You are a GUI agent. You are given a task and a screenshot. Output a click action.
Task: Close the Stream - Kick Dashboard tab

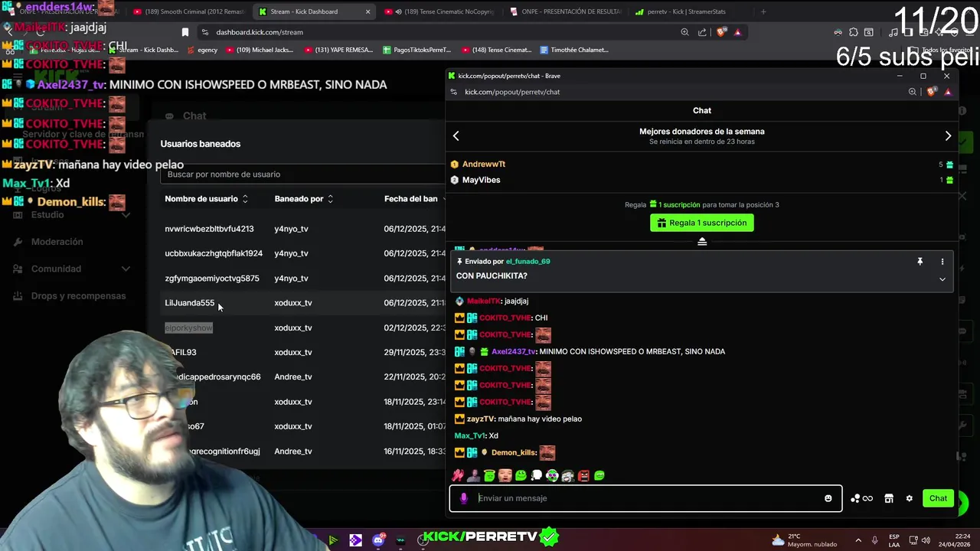pos(367,11)
